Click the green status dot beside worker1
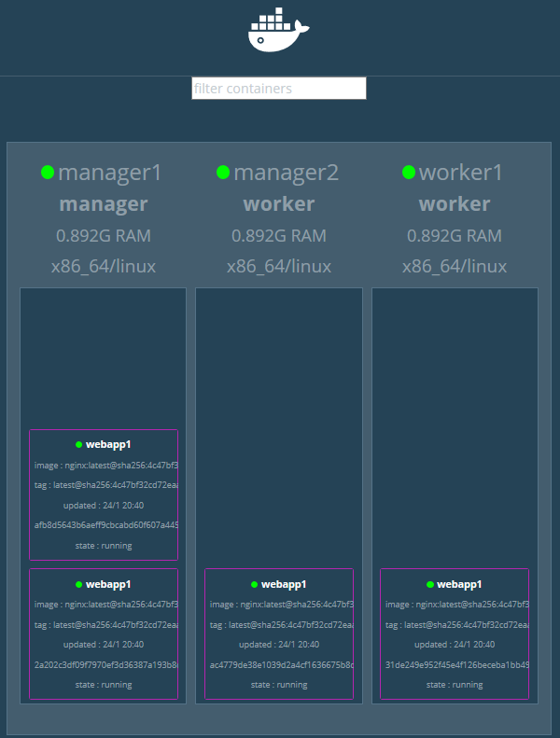This screenshot has height=738, width=560. tap(409, 173)
